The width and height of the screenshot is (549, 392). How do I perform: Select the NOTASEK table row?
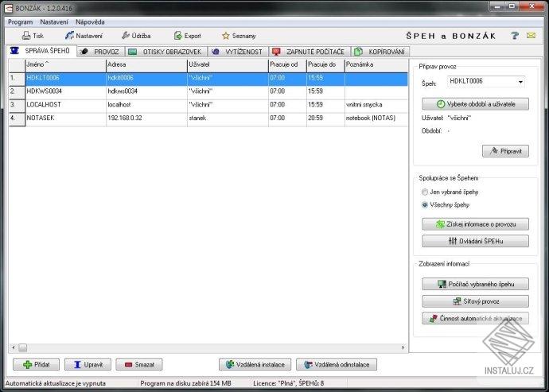tap(208, 118)
